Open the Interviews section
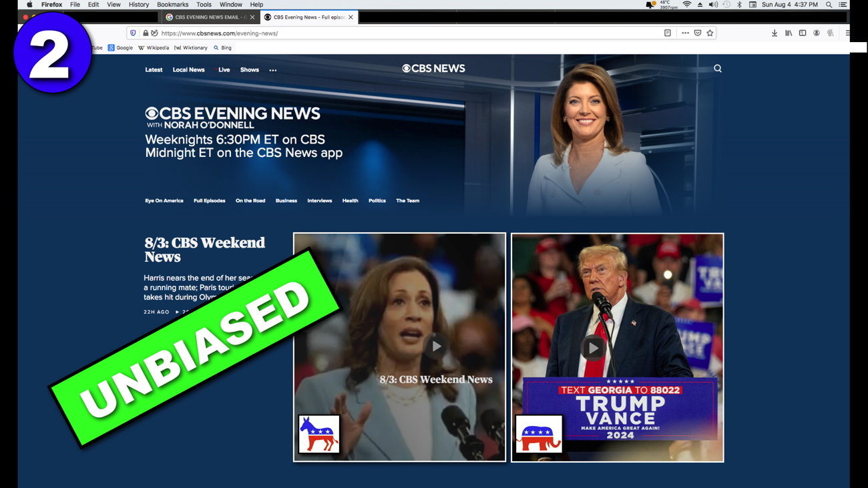 click(x=319, y=201)
